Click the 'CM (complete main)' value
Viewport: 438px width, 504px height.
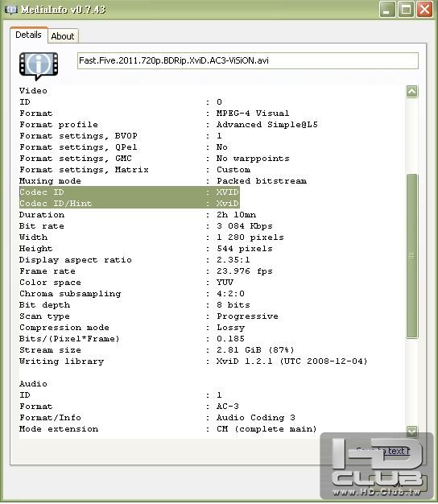(267, 429)
